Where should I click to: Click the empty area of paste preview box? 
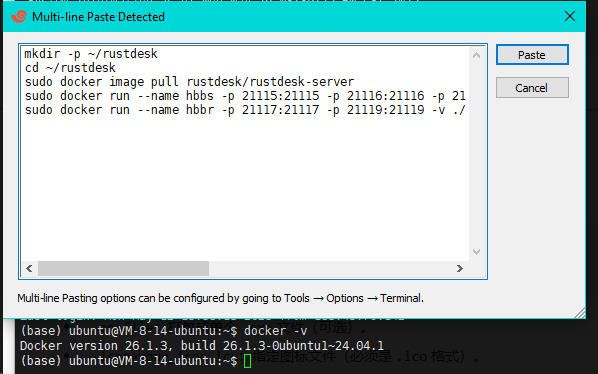245,187
